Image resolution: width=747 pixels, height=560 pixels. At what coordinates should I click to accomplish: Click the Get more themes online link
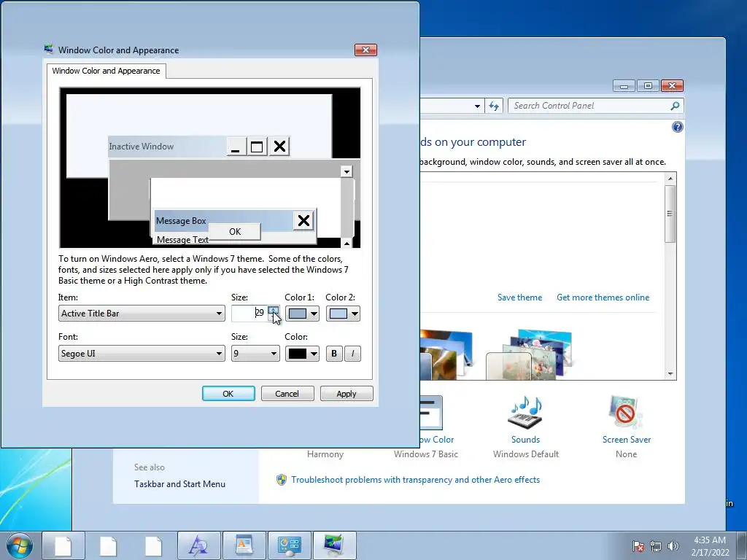(603, 297)
